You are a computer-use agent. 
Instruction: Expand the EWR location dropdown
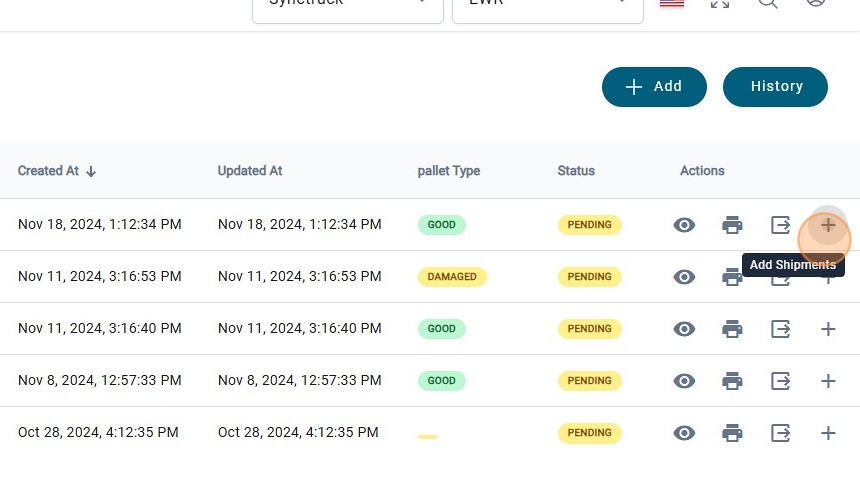(x=547, y=4)
